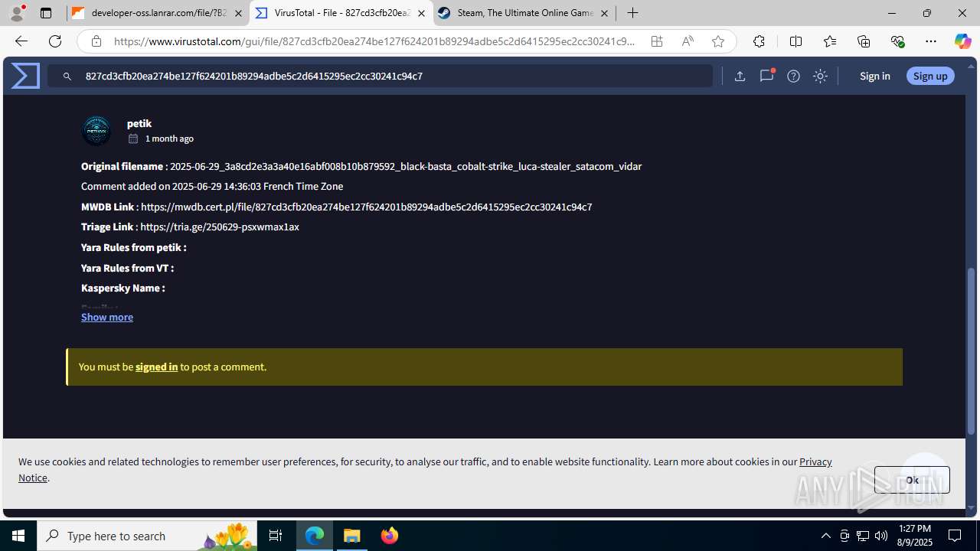The width and height of the screenshot is (980, 551).
Task: Open the help question mark icon
Action: [x=793, y=76]
